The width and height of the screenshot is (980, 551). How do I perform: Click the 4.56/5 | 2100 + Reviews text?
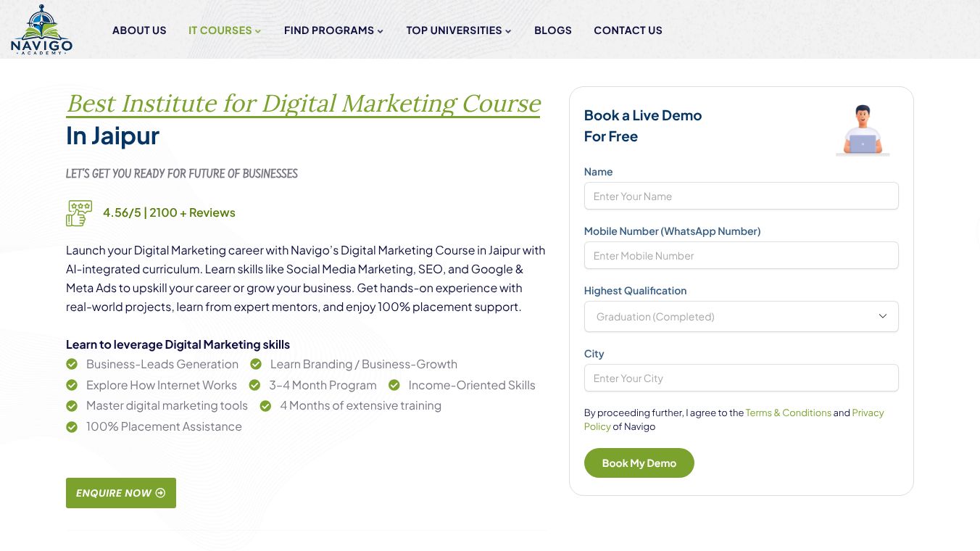coord(169,212)
